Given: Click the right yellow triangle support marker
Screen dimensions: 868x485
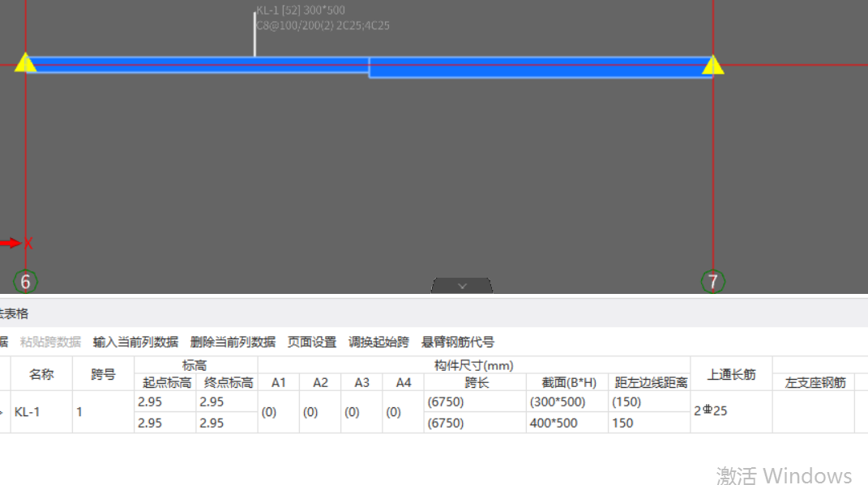Looking at the screenshot, I should point(713,66).
